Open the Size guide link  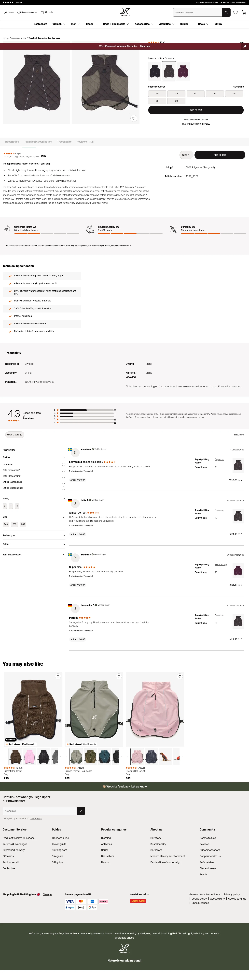click(x=238, y=87)
